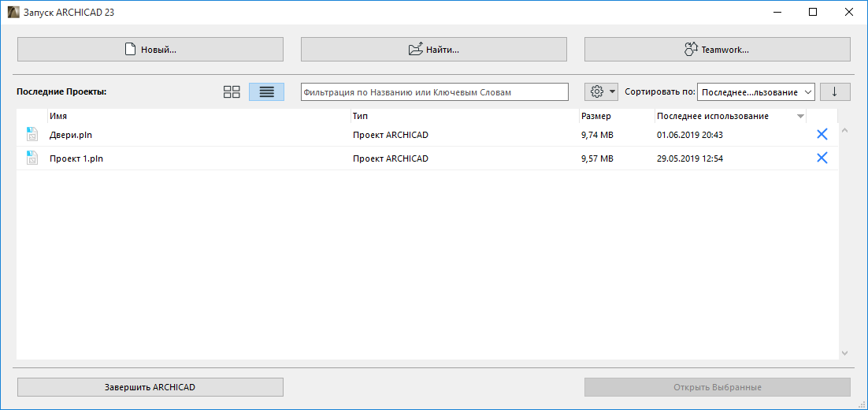The width and height of the screenshot is (868, 410).
Task: Focus the filter by name or keywords field
Action: [435, 92]
